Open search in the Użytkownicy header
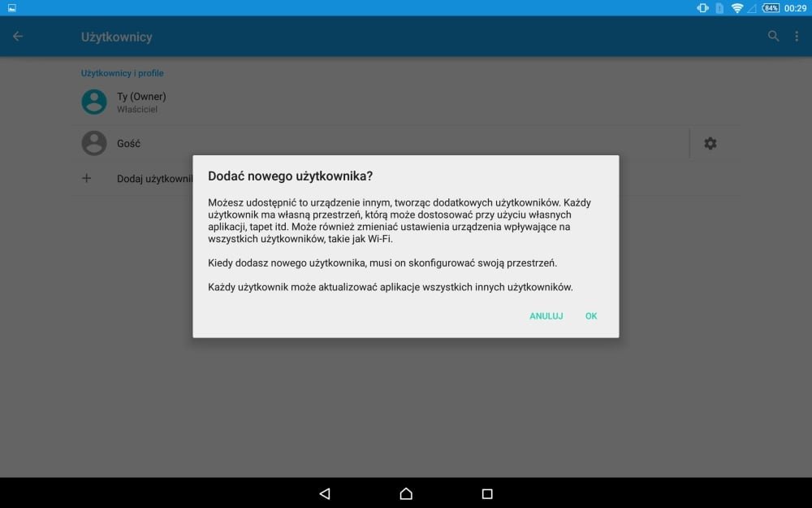This screenshot has height=508, width=812. (x=773, y=37)
